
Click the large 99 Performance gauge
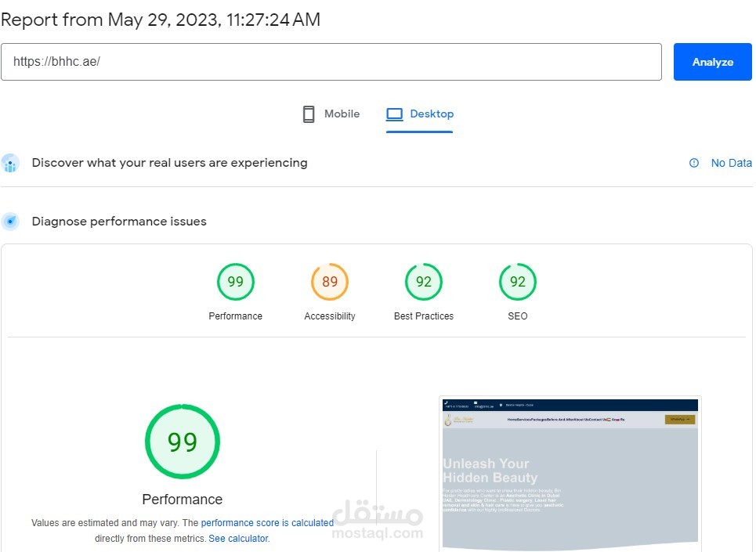tap(183, 442)
